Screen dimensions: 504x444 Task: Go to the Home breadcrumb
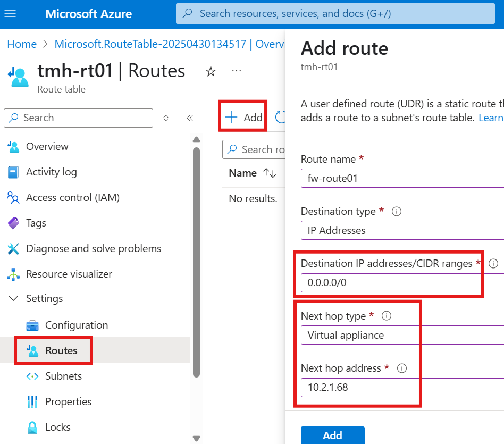22,44
